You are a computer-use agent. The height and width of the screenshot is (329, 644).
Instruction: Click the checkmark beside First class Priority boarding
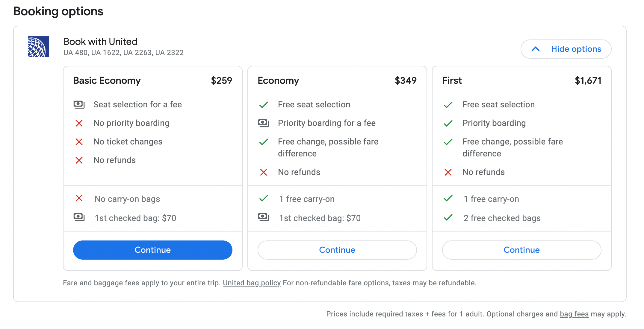pos(448,123)
